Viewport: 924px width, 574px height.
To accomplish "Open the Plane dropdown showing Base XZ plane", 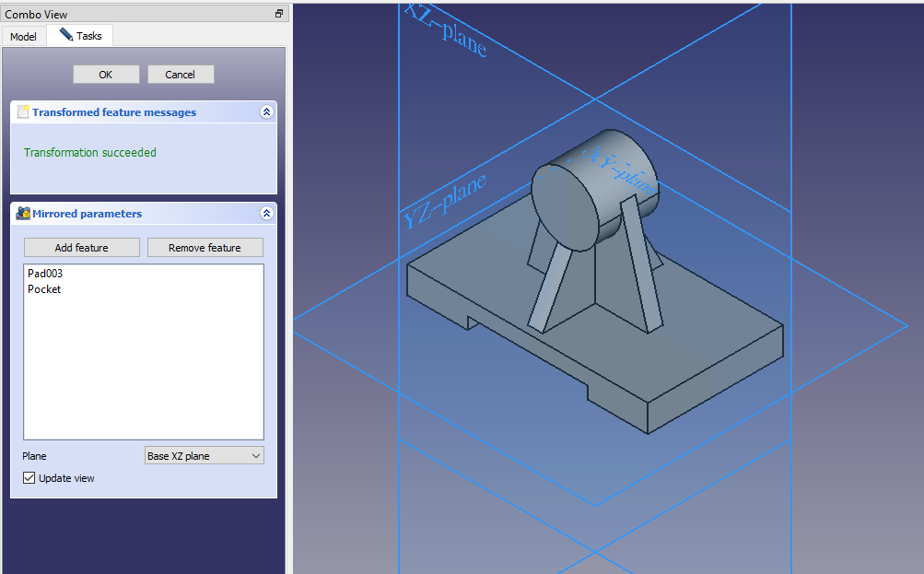I will point(205,456).
